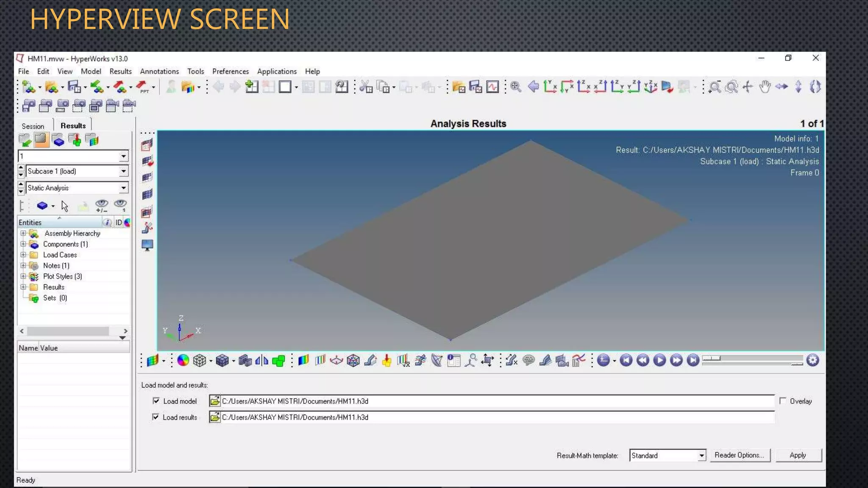Click the zoom circle magnifier icon
868x488 pixels.
point(732,87)
